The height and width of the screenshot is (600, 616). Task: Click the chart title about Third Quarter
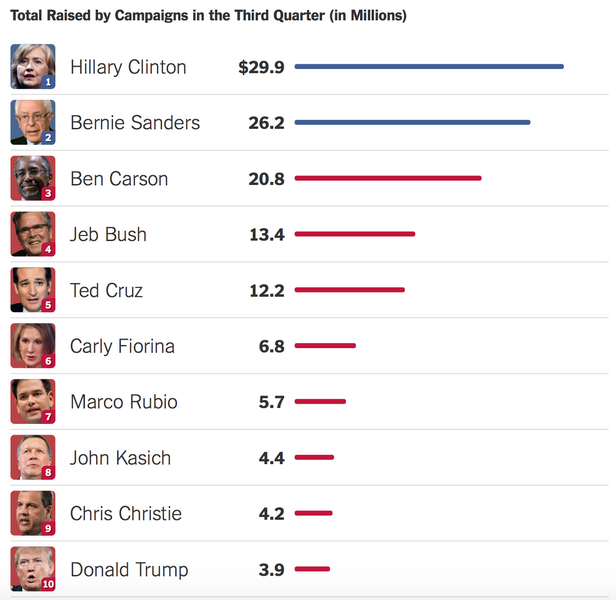pyautogui.click(x=208, y=17)
